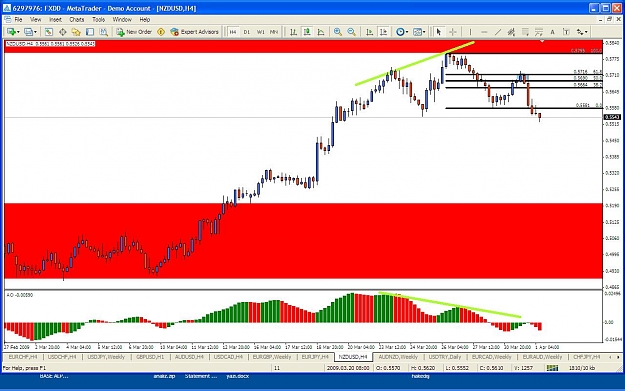This screenshot has width=625, height=391.
Task: Open the Help menu
Action: pos(145,20)
